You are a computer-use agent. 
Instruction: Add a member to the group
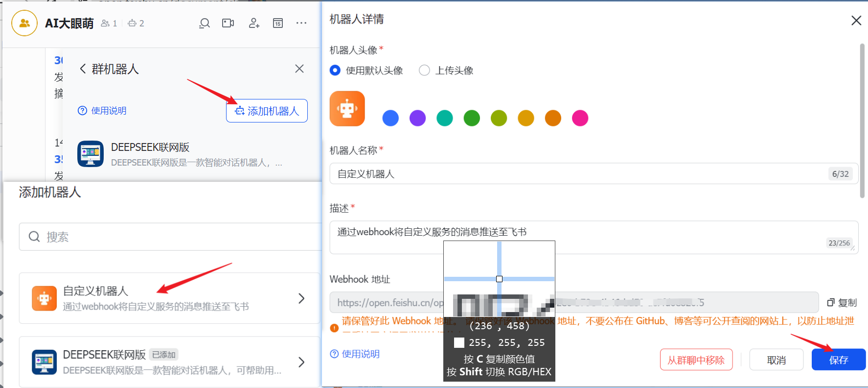click(x=254, y=23)
